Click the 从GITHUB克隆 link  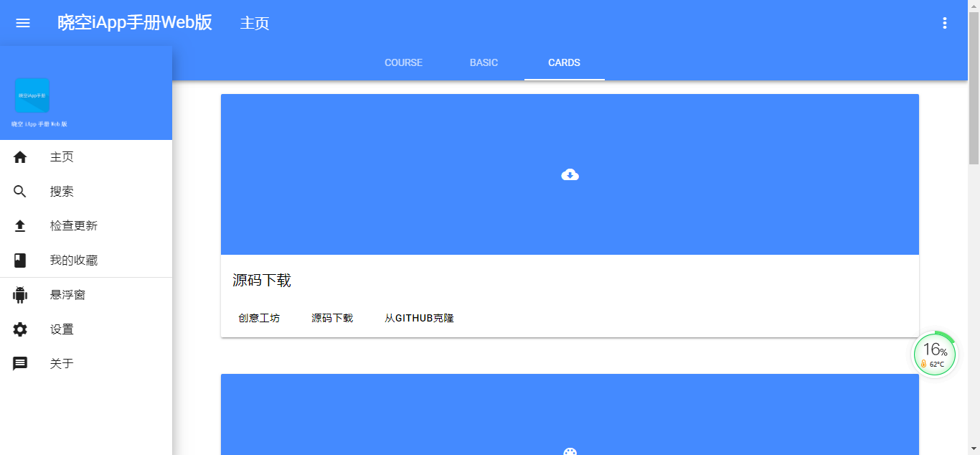(x=418, y=318)
